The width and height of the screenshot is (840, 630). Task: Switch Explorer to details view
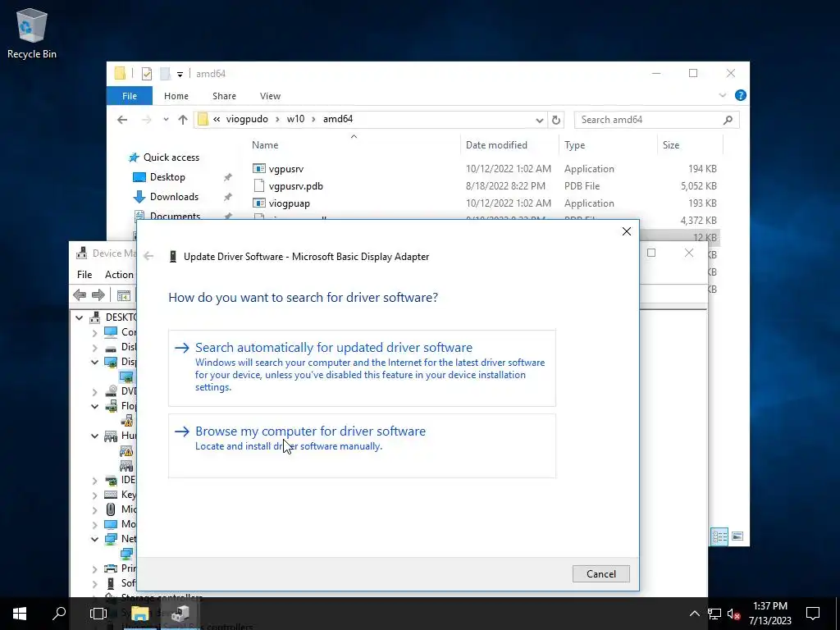pyautogui.click(x=719, y=536)
